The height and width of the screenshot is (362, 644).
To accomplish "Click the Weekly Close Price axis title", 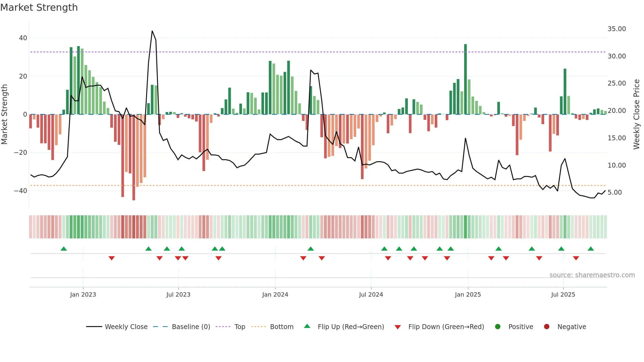I will 636,114.
